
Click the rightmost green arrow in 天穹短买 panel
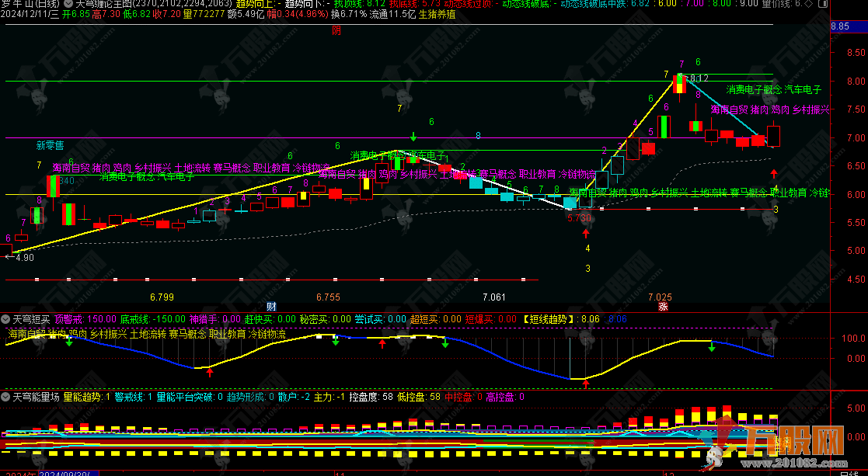coord(712,346)
